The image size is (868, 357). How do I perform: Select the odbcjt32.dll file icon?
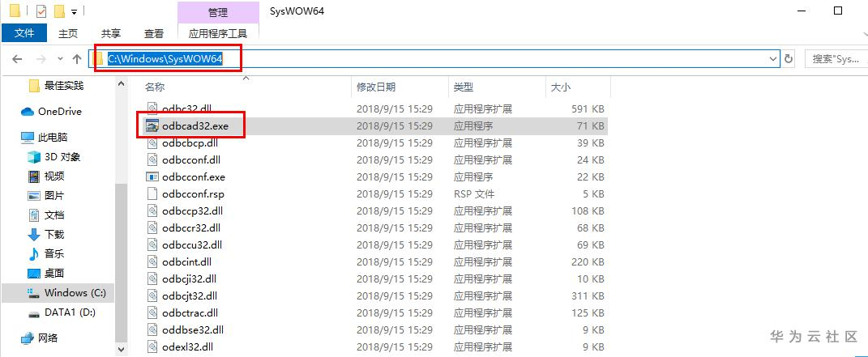152,295
